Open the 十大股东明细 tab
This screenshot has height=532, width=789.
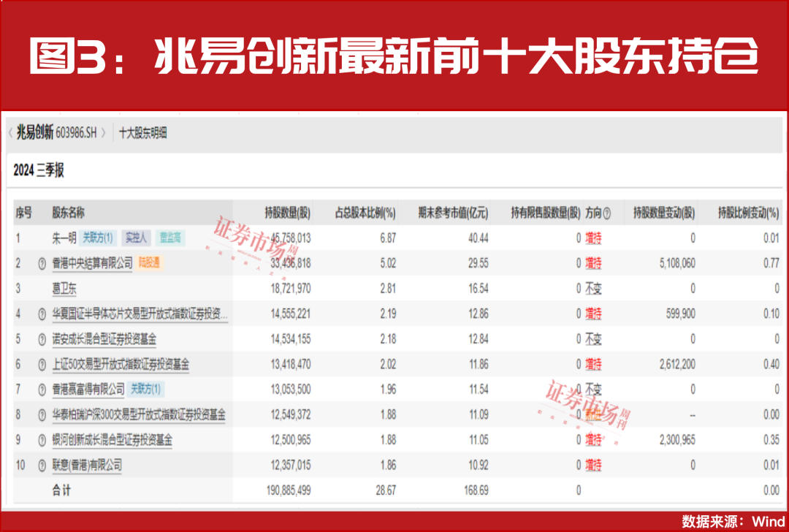point(143,134)
